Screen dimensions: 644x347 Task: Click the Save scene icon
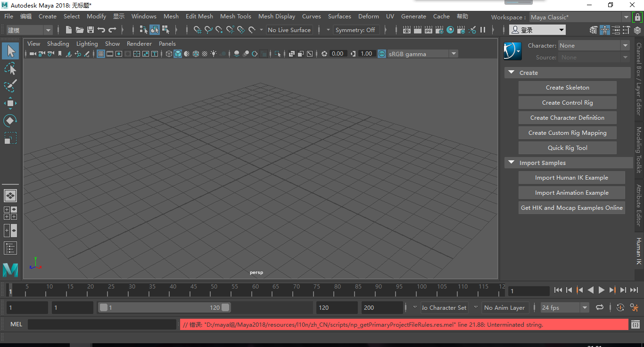[x=90, y=30]
